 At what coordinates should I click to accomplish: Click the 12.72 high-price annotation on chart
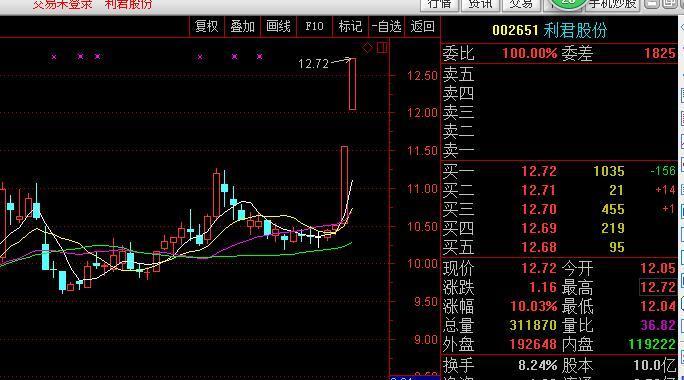pos(313,64)
